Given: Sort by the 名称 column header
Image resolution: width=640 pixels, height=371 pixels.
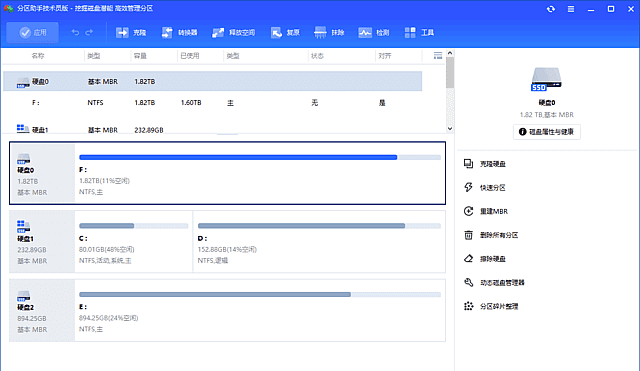Looking at the screenshot, I should pyautogui.click(x=38, y=56).
